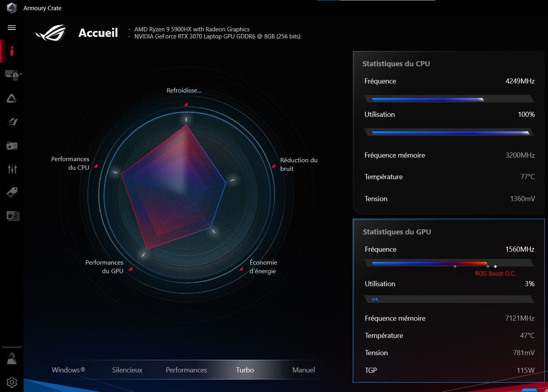
Task: Click the GPU Utilisation progress bar
Action: tap(449, 299)
